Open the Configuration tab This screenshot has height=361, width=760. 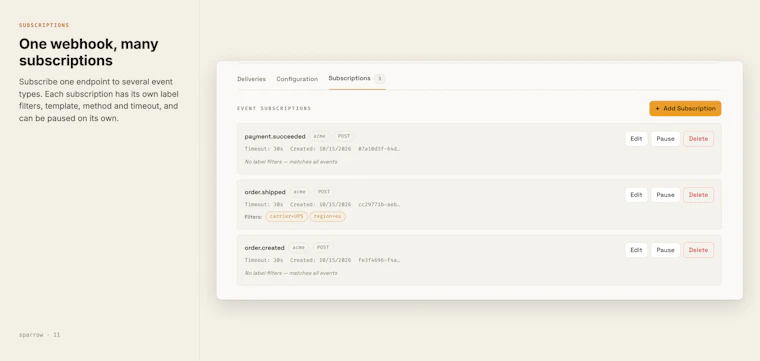click(x=297, y=79)
